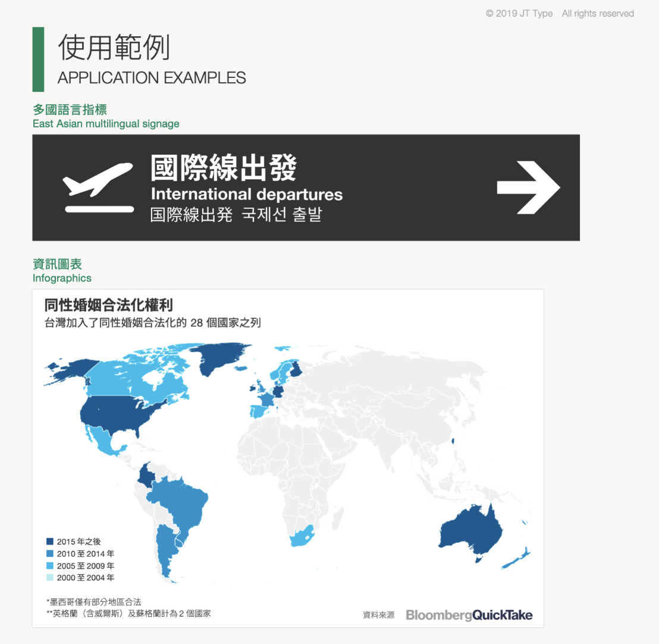Open the Infographics section label
This screenshot has height=644, width=659.
pyautogui.click(x=62, y=278)
